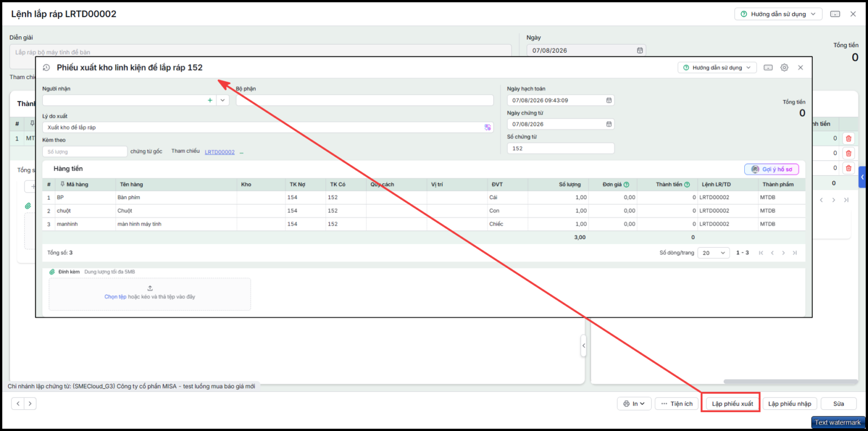Click the Lập phiếu nhập button

(x=789, y=404)
